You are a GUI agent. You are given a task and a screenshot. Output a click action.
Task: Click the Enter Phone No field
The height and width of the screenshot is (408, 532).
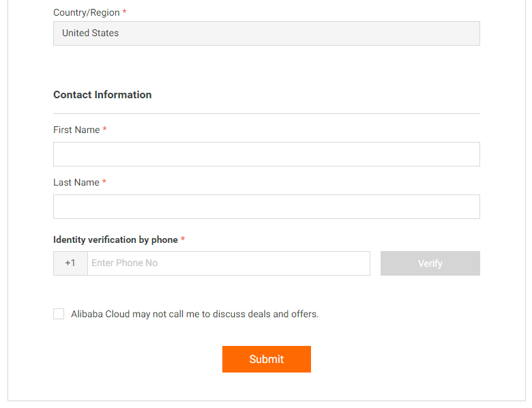pyautogui.click(x=228, y=263)
